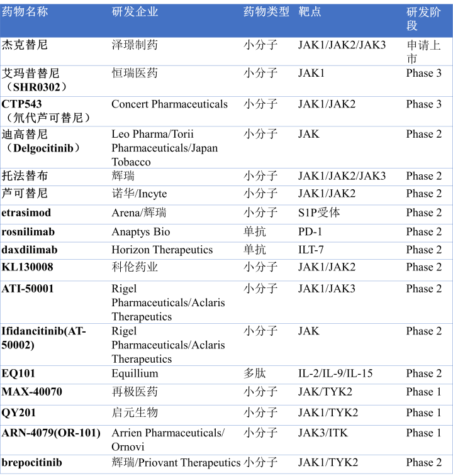Click Phase 2 in the EQ101 row
The height and width of the screenshot is (476, 453).
tap(423, 374)
